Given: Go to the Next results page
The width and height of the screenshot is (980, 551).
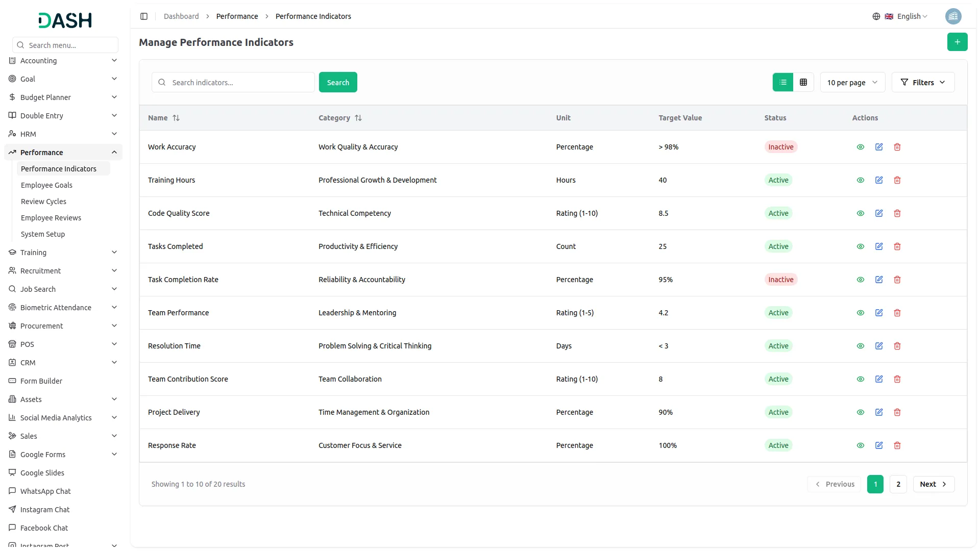Looking at the screenshot, I should pos(933,484).
